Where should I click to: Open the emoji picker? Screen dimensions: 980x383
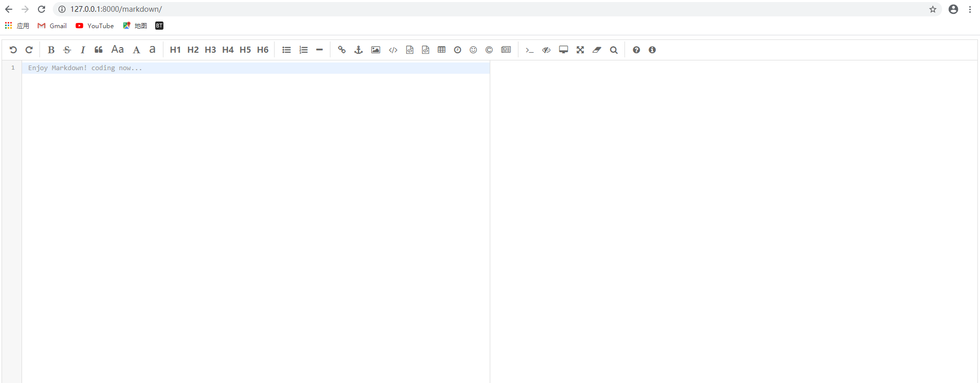click(473, 50)
